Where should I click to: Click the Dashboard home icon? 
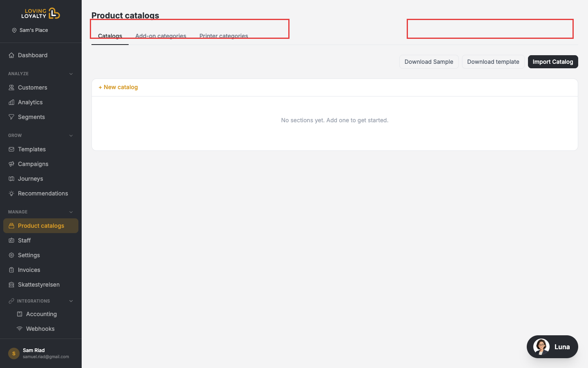click(11, 55)
